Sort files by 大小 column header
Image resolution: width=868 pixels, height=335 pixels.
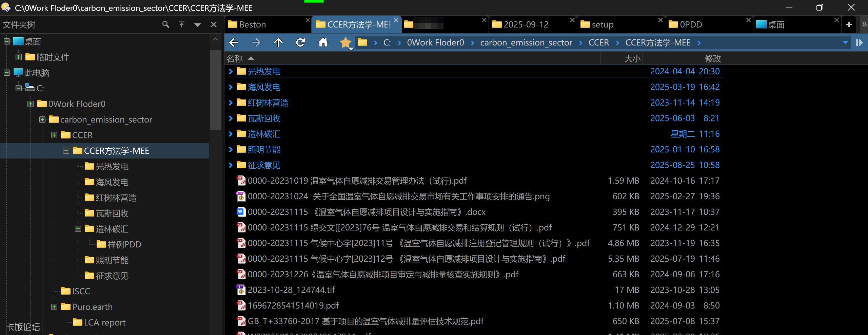[x=632, y=59]
